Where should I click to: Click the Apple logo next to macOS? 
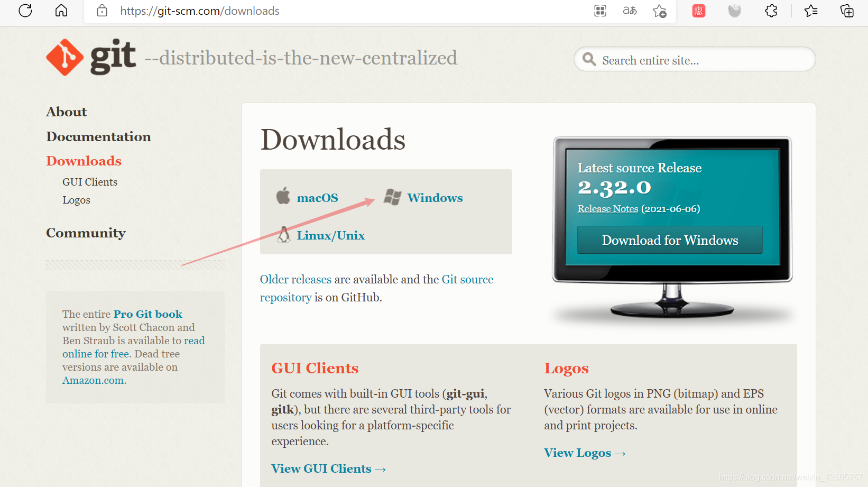click(283, 196)
